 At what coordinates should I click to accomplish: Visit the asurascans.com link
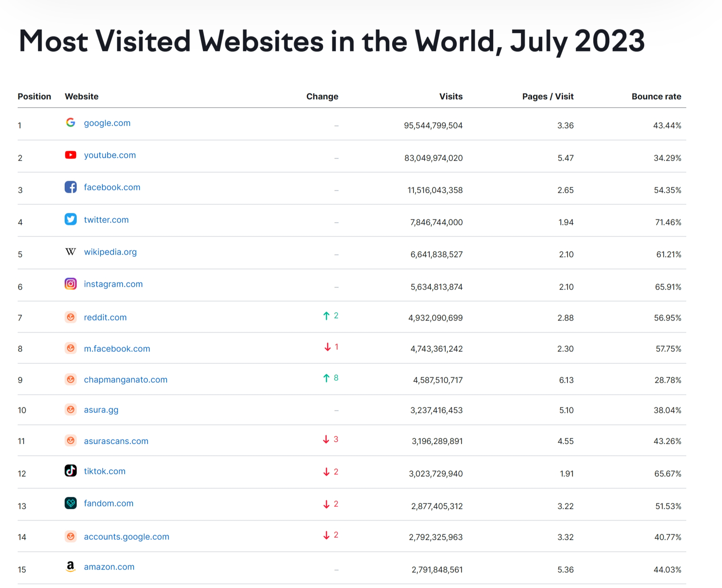pos(116,441)
